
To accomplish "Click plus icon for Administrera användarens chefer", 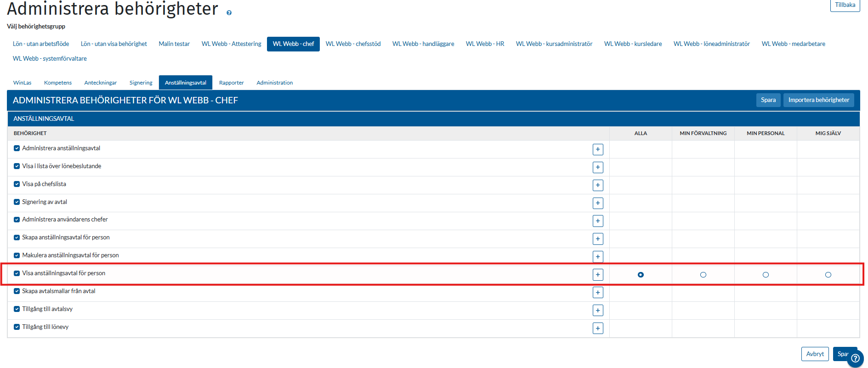I will (x=597, y=221).
